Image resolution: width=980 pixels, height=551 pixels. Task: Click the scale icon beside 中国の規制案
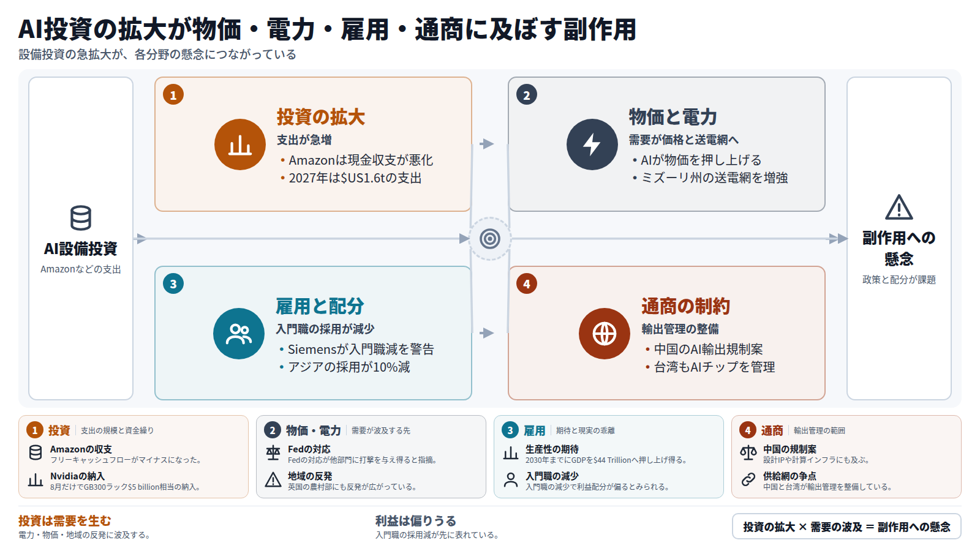(748, 453)
